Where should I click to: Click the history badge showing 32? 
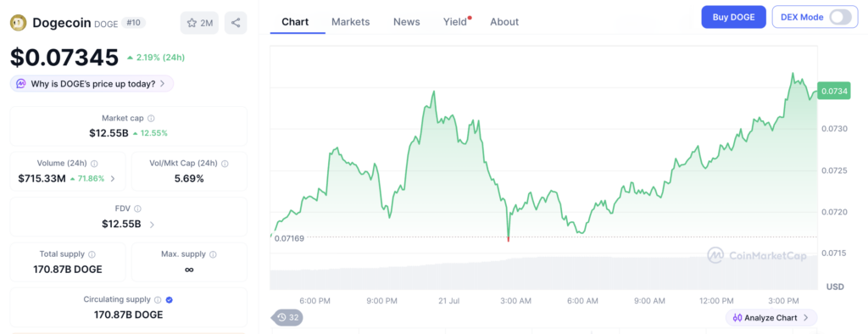[287, 317]
